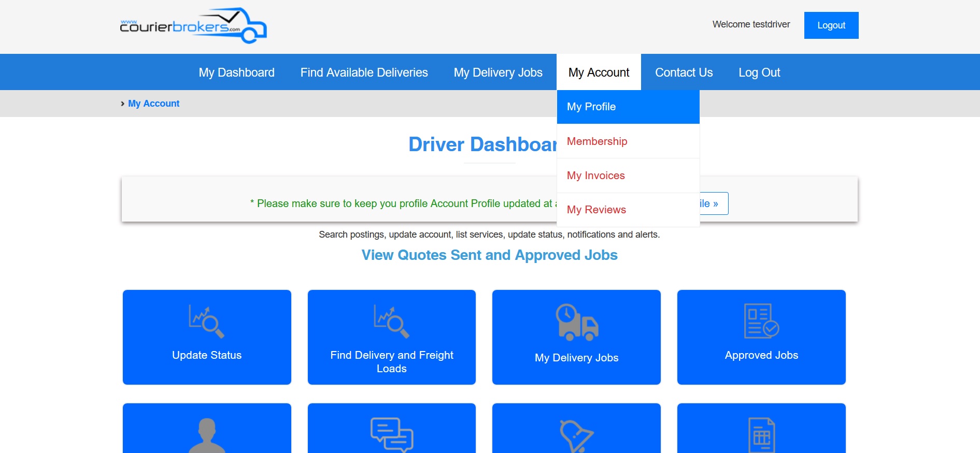This screenshot has width=980, height=453.
Task: Click the Update Status chart icon
Action: (206, 322)
